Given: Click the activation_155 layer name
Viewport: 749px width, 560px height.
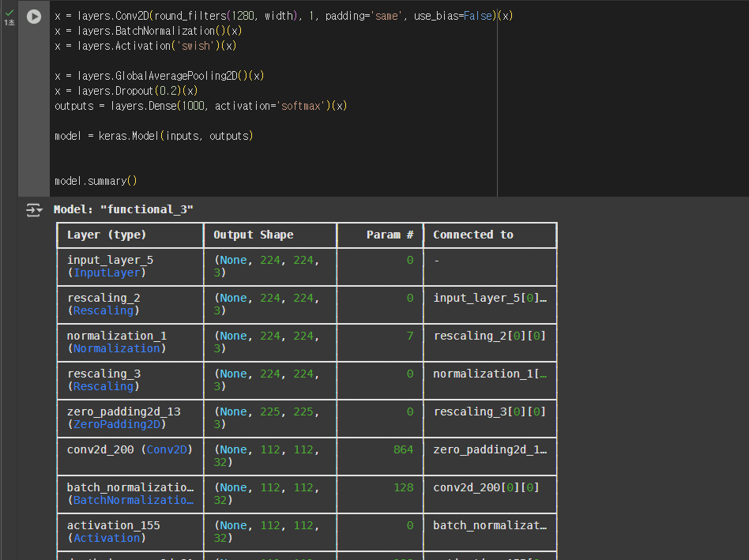Looking at the screenshot, I should click(x=113, y=525).
